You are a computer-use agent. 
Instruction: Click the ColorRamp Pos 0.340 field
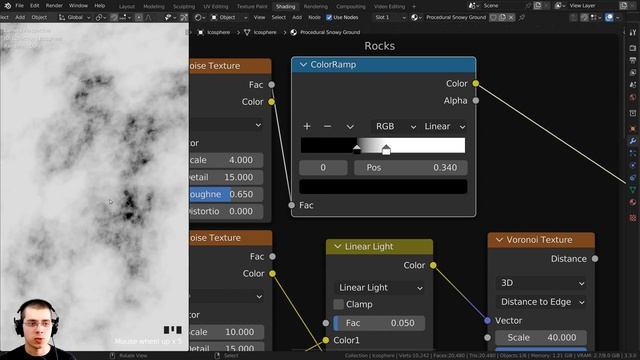(411, 168)
